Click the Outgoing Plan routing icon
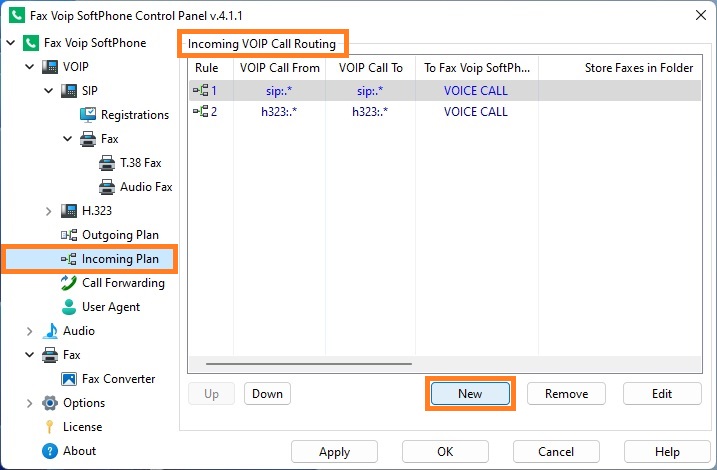Screen dimensions: 717x470 coord(69,235)
